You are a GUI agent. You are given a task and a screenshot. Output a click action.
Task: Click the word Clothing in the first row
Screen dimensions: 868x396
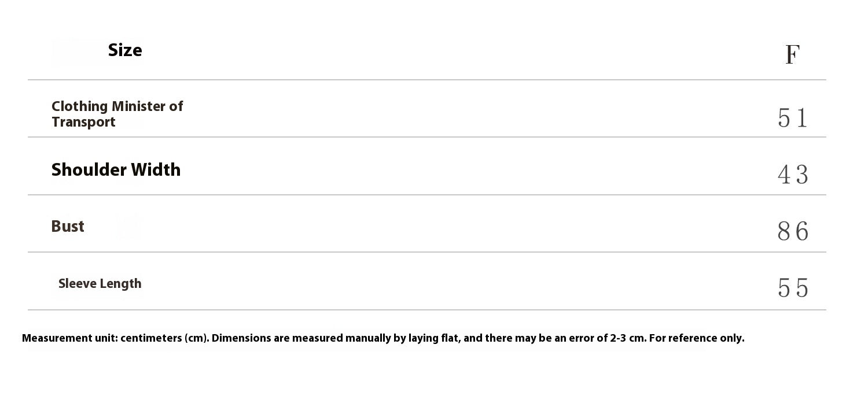point(79,106)
